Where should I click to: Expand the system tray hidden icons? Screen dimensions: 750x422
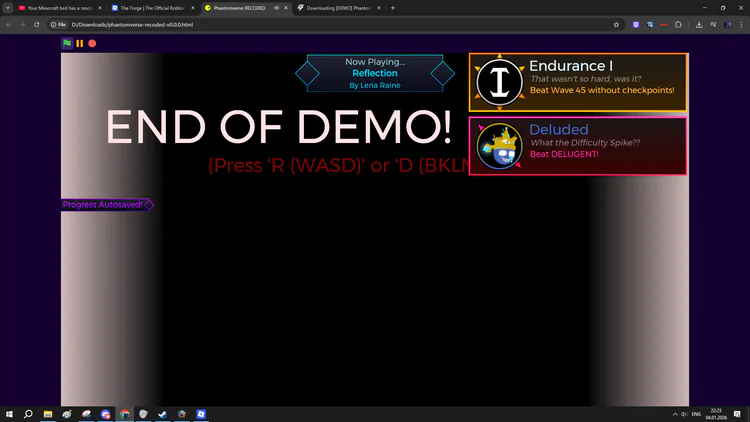tap(675, 414)
